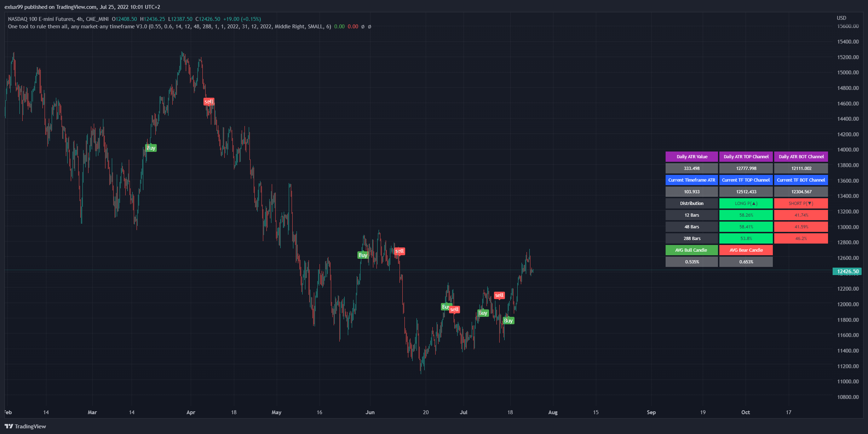Click the last Buy marker near July 18
This screenshot has height=434, width=868.
(508, 321)
